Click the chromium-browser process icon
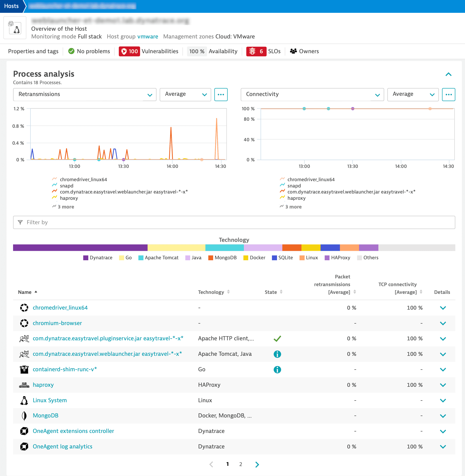 click(x=24, y=323)
